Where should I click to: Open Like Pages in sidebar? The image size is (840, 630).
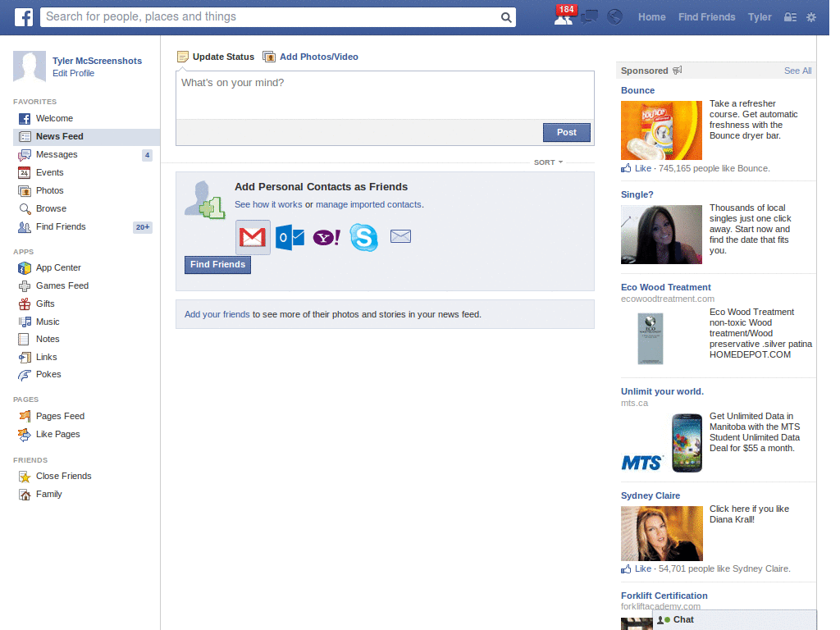click(86, 435)
